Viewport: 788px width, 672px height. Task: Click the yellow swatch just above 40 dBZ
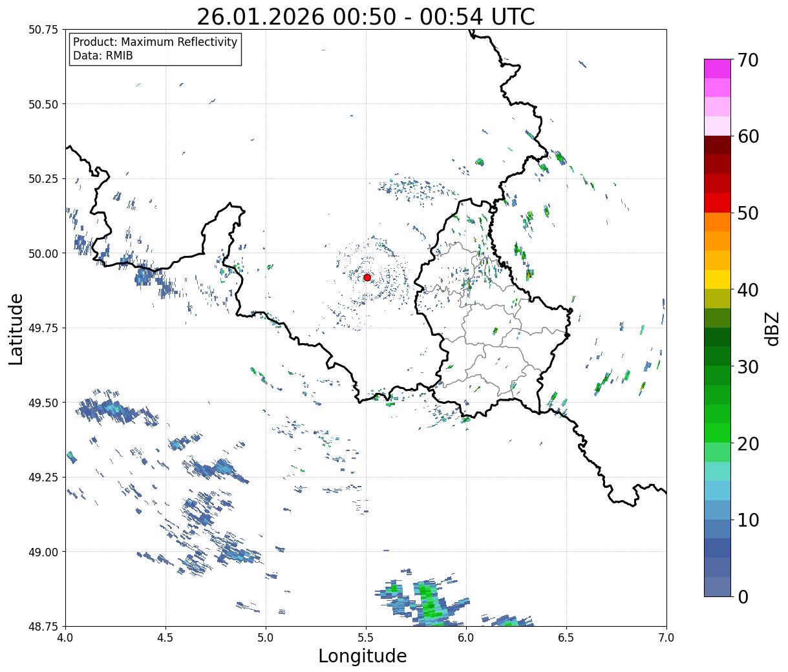(x=718, y=279)
